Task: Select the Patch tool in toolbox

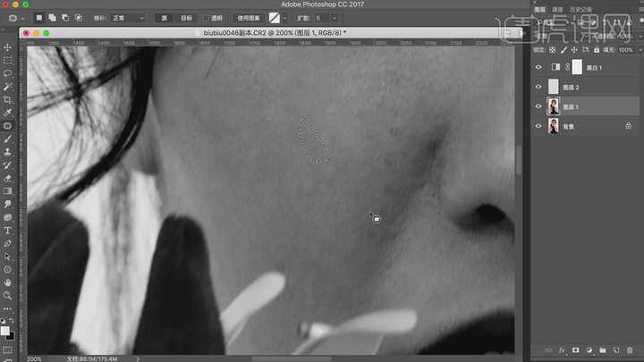Action: point(7,126)
